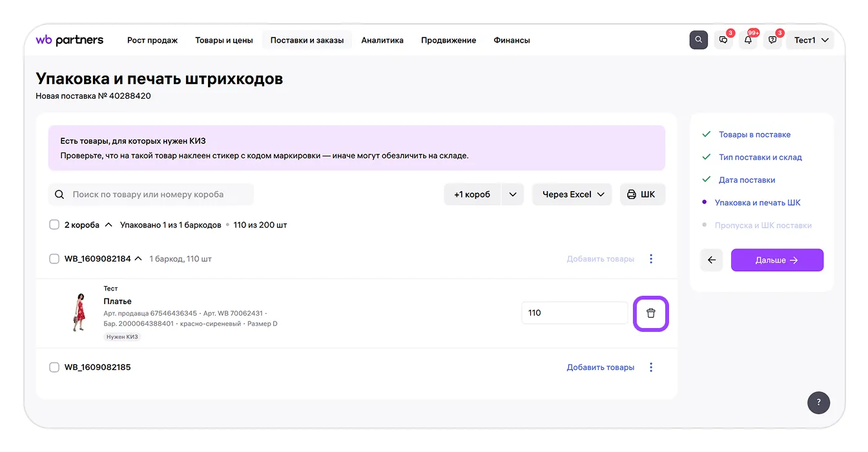Click the text 110 из 200 шт
This screenshot has width=868, height=452.
(x=260, y=225)
